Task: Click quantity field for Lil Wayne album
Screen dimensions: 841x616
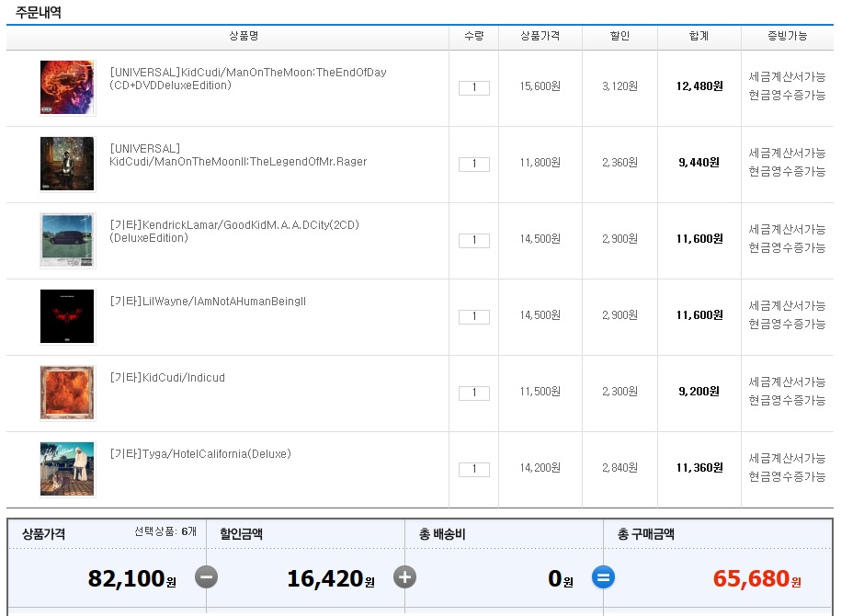Action: coord(473,317)
